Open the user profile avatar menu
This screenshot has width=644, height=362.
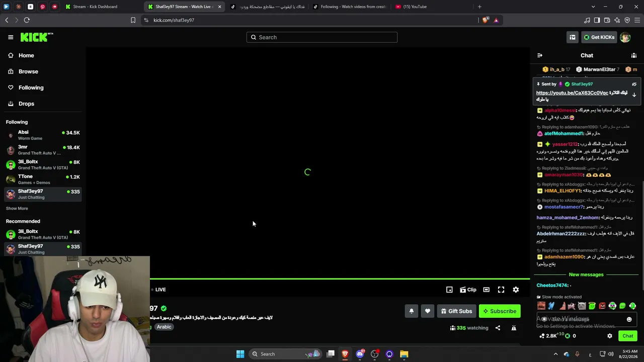625,37
